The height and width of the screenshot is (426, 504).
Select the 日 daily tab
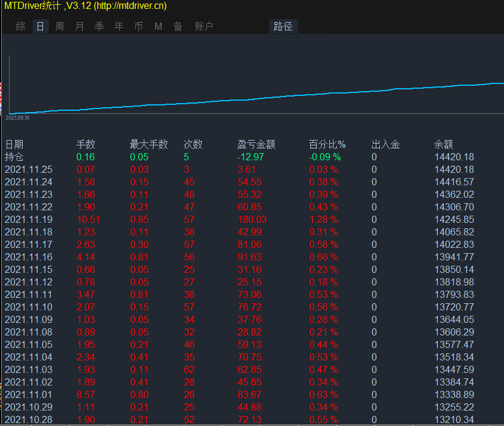[41, 26]
